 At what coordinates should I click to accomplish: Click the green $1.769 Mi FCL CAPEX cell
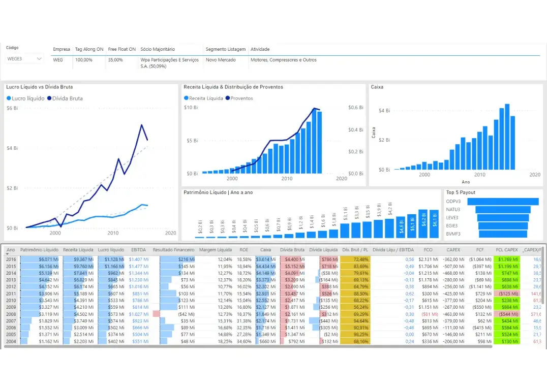click(506, 259)
